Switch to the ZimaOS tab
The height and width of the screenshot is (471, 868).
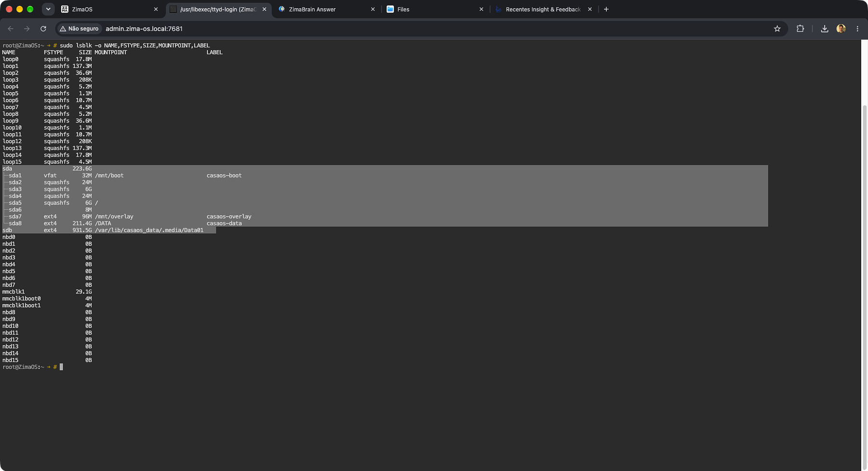pyautogui.click(x=109, y=9)
